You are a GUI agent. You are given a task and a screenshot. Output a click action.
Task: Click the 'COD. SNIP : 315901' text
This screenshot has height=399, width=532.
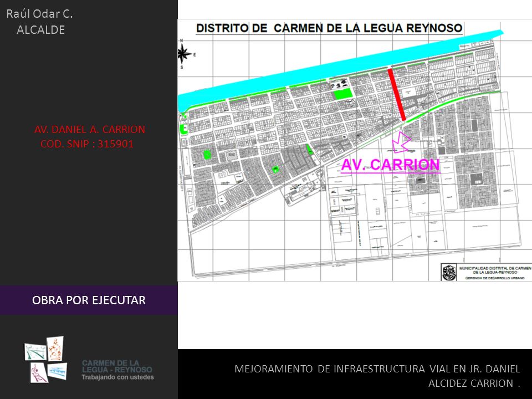pos(87,144)
